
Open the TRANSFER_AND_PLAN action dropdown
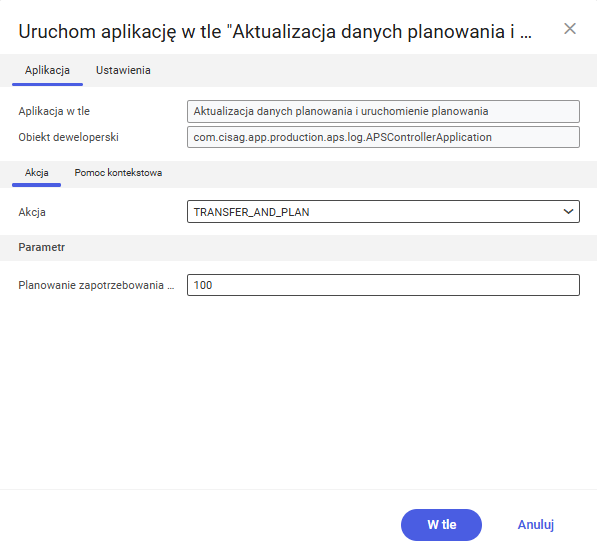(x=383, y=212)
